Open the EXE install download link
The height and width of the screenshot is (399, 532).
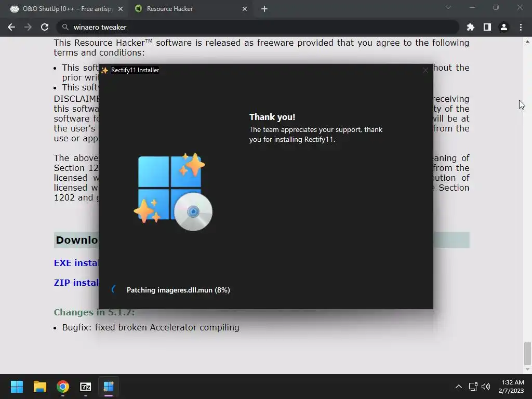click(76, 263)
